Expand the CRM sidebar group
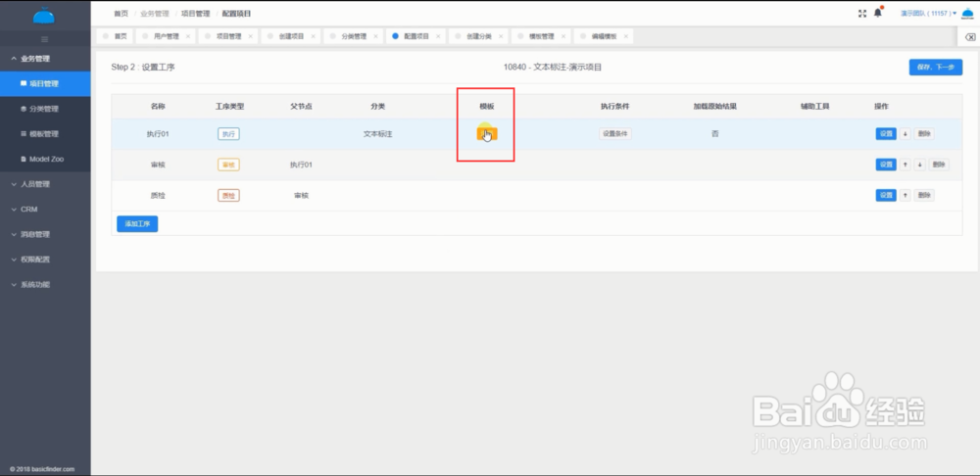Viewport: 980px width, 476px height. click(45, 210)
